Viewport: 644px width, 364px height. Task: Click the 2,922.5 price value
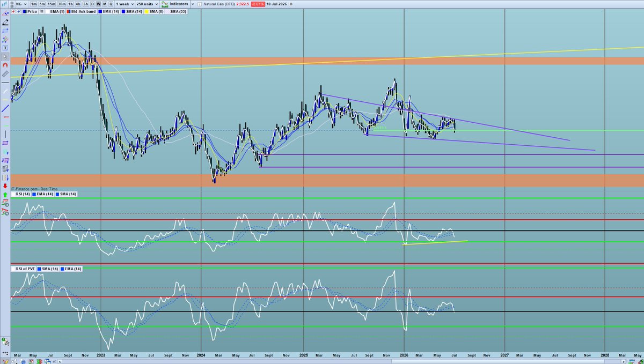(x=243, y=4)
